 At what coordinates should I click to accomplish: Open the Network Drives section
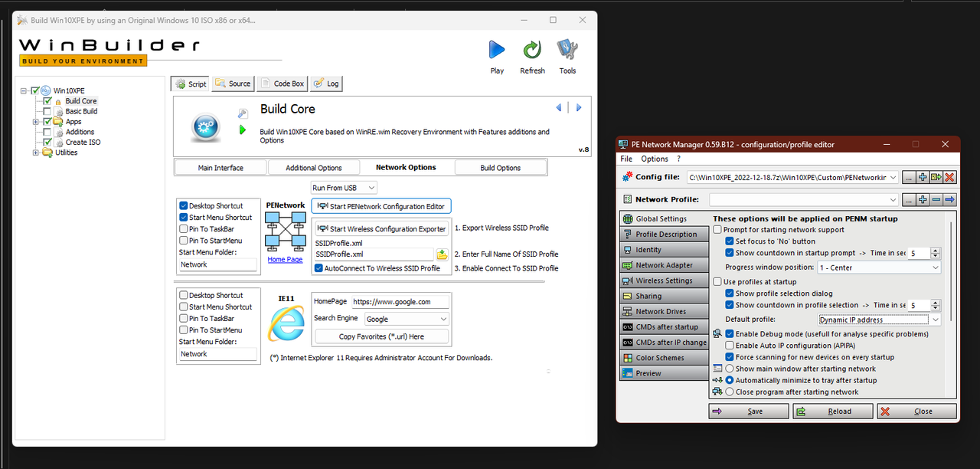click(x=664, y=311)
